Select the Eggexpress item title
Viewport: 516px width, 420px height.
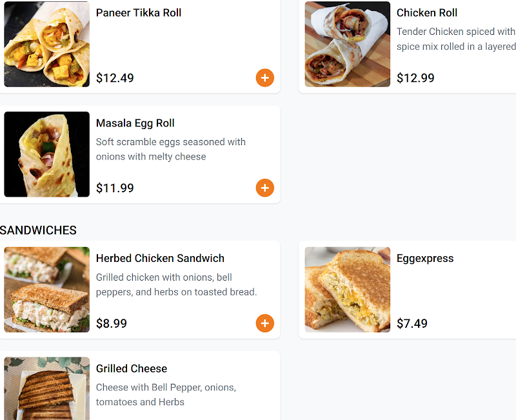pyautogui.click(x=425, y=259)
